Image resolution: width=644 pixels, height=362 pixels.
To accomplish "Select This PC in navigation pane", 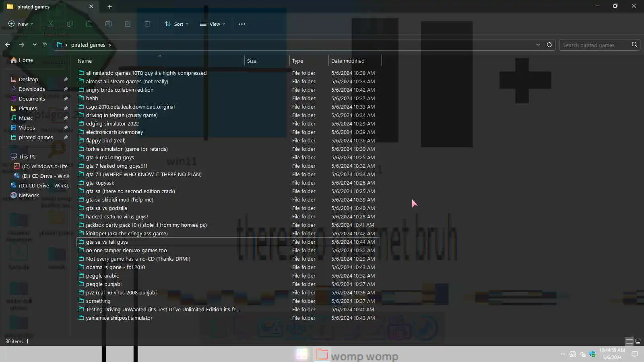I will [27, 156].
